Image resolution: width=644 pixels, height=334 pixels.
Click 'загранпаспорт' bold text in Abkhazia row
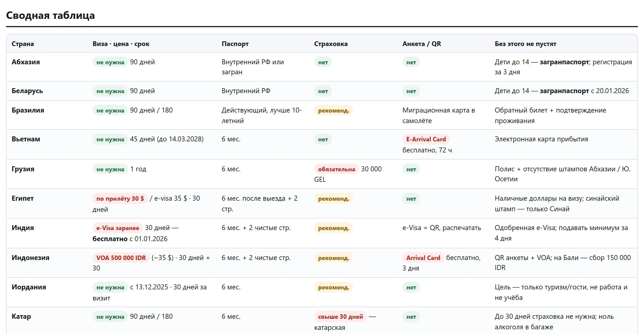click(x=564, y=62)
